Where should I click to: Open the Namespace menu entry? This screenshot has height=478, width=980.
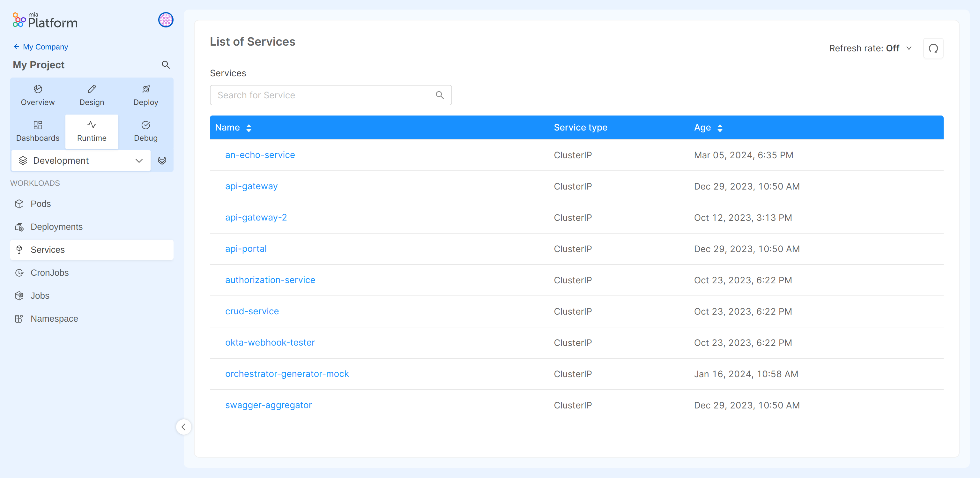click(55, 318)
